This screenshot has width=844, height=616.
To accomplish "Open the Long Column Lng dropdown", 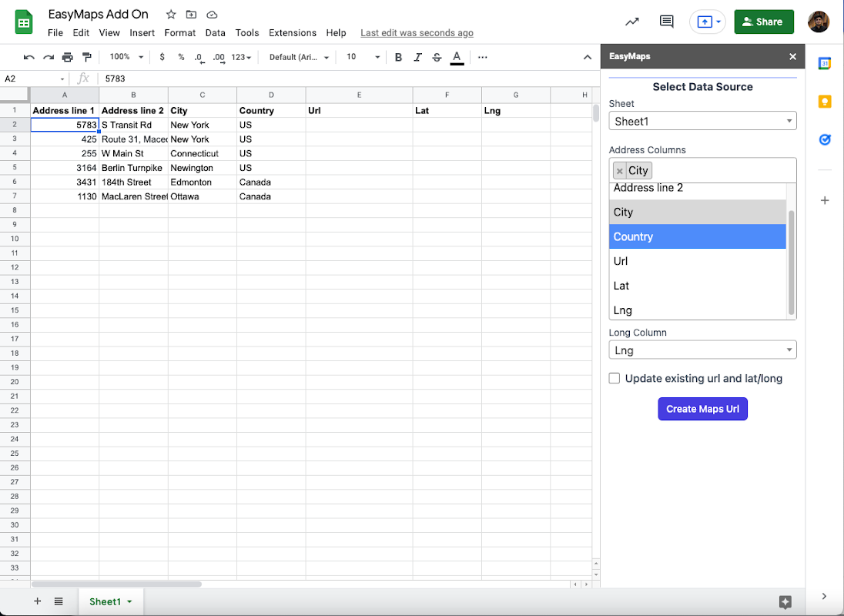I will pyautogui.click(x=702, y=350).
